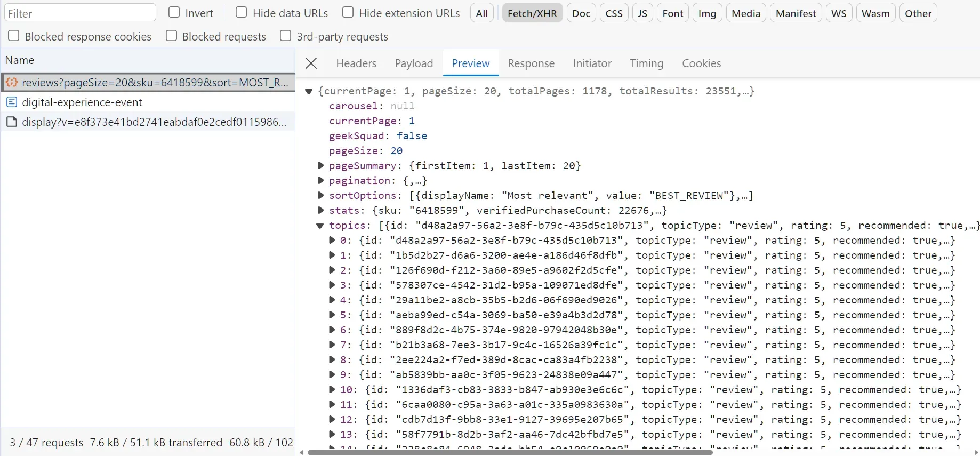Expand topics item 7

tap(332, 345)
